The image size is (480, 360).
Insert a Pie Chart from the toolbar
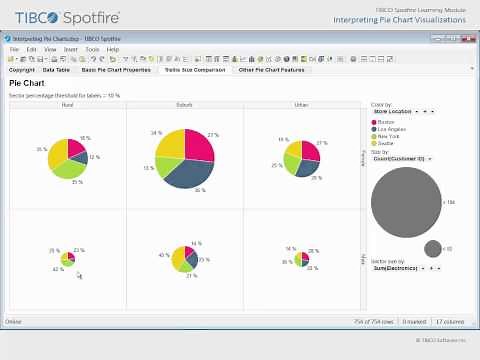coord(260,59)
